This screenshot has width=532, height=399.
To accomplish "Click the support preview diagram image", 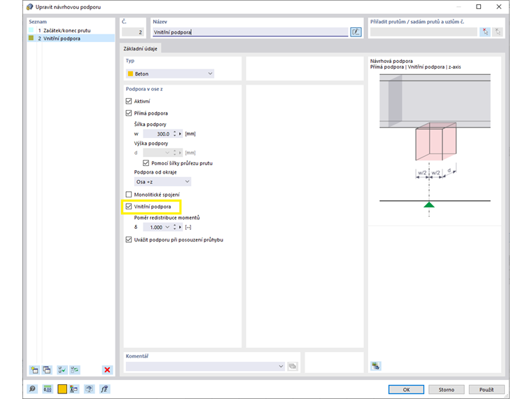I will click(435, 145).
